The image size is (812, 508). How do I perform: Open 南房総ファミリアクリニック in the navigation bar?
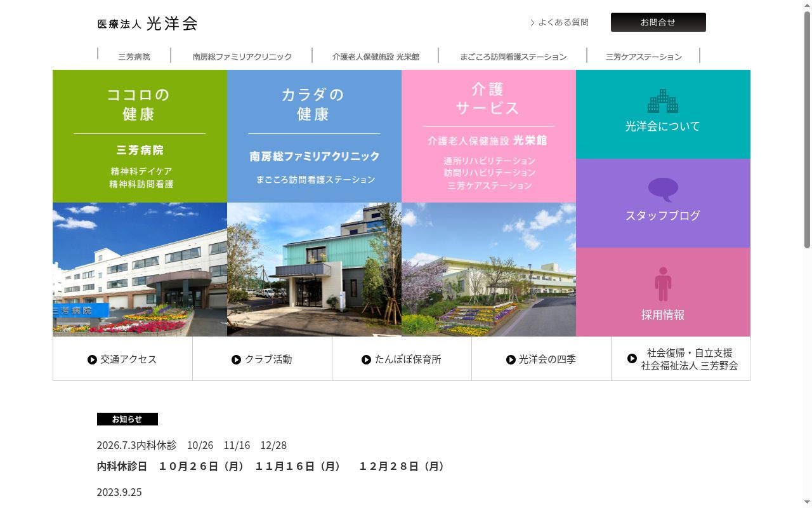tap(242, 57)
